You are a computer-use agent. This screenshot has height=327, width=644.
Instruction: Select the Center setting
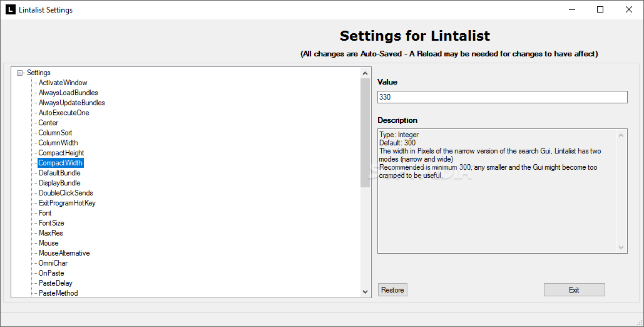tap(48, 123)
